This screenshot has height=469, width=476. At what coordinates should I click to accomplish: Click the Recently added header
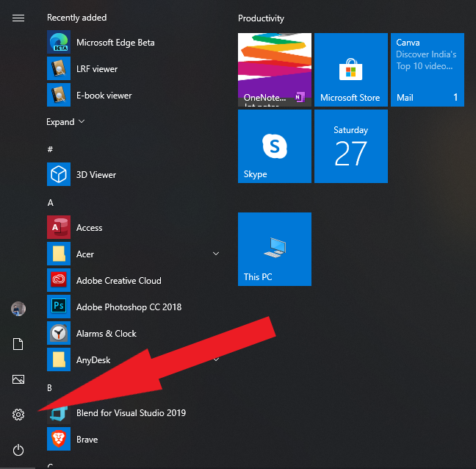tap(77, 18)
